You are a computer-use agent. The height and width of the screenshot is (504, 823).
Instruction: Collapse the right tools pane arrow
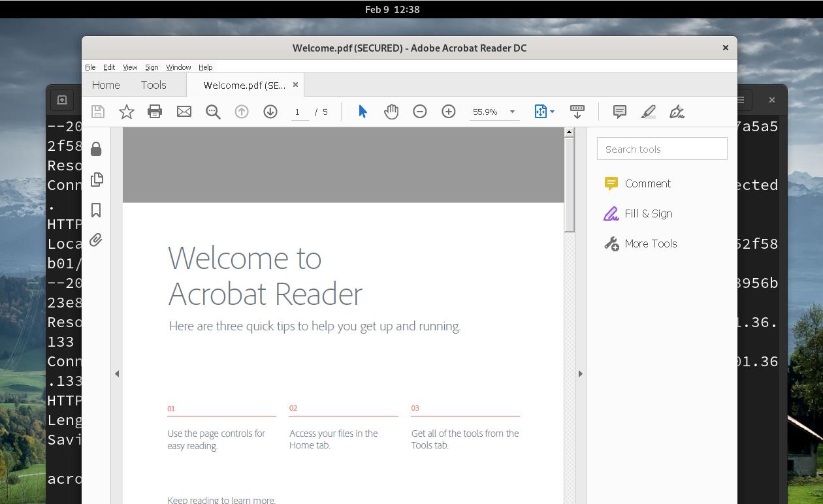[580, 373]
